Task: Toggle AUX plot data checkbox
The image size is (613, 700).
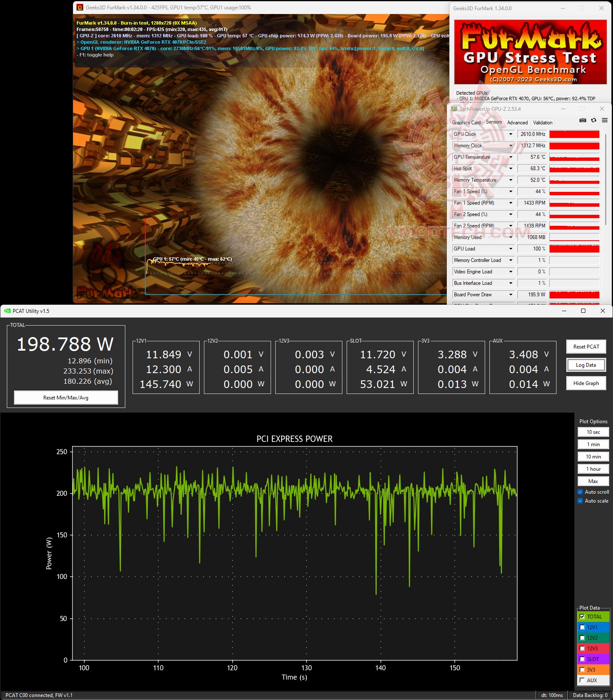Action: (x=582, y=680)
